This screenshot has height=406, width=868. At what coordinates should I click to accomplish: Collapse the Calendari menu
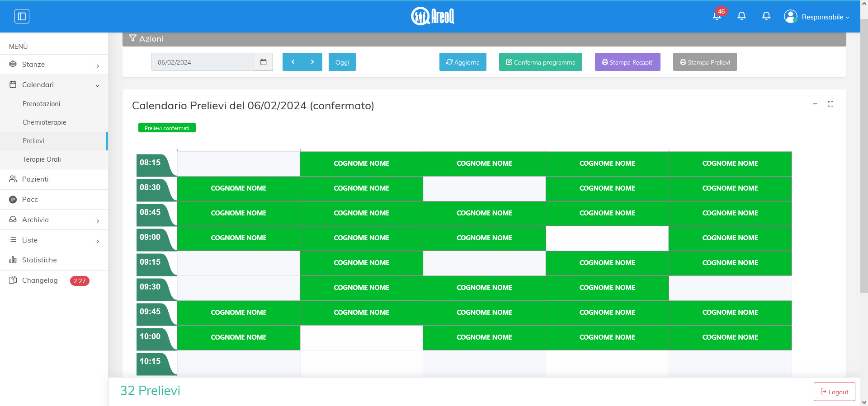(x=54, y=85)
